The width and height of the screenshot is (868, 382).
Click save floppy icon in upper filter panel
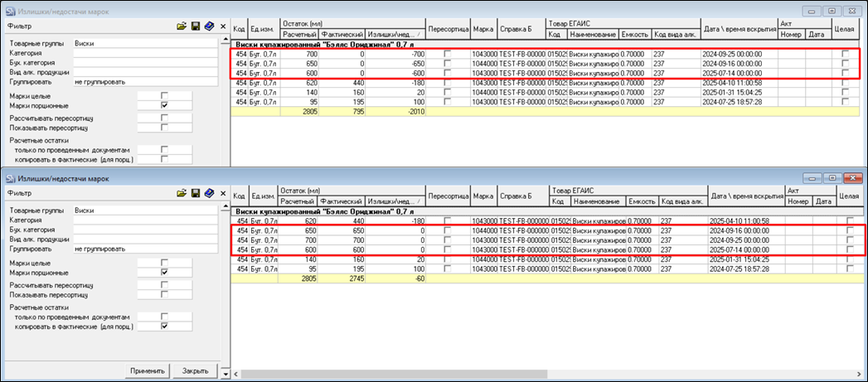tap(195, 27)
